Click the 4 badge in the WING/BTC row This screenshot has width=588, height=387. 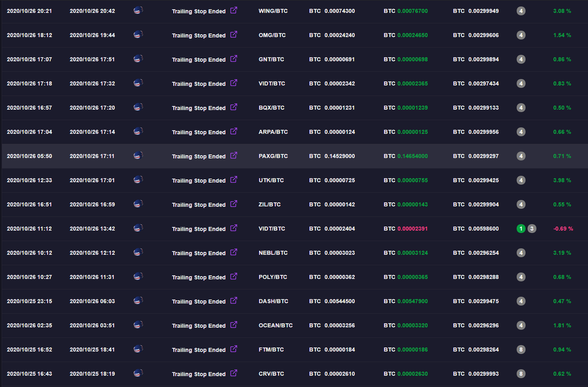[521, 11]
